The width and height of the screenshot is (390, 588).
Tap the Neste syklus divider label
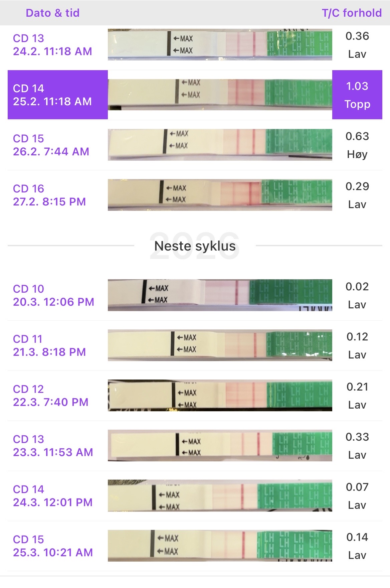point(195,246)
